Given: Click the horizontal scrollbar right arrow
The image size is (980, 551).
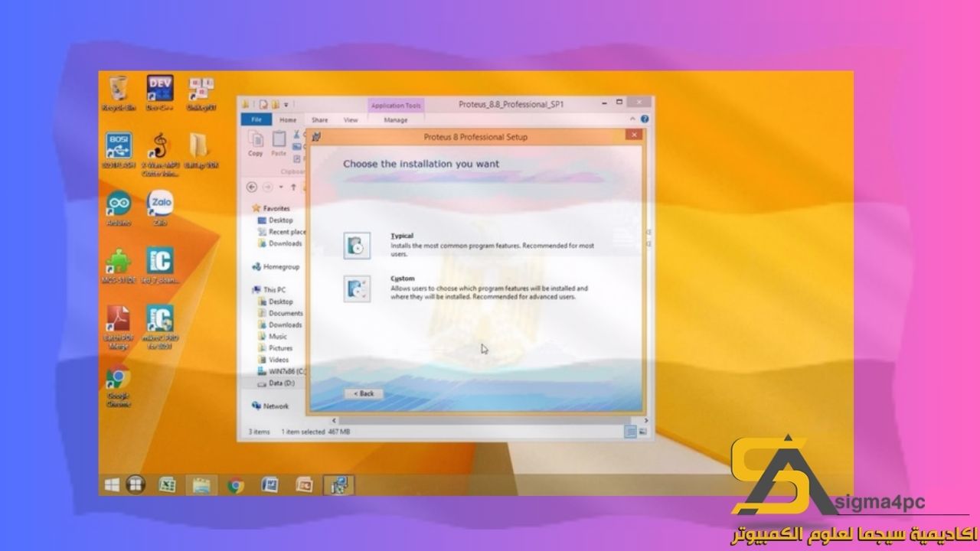Looking at the screenshot, I should (645, 420).
